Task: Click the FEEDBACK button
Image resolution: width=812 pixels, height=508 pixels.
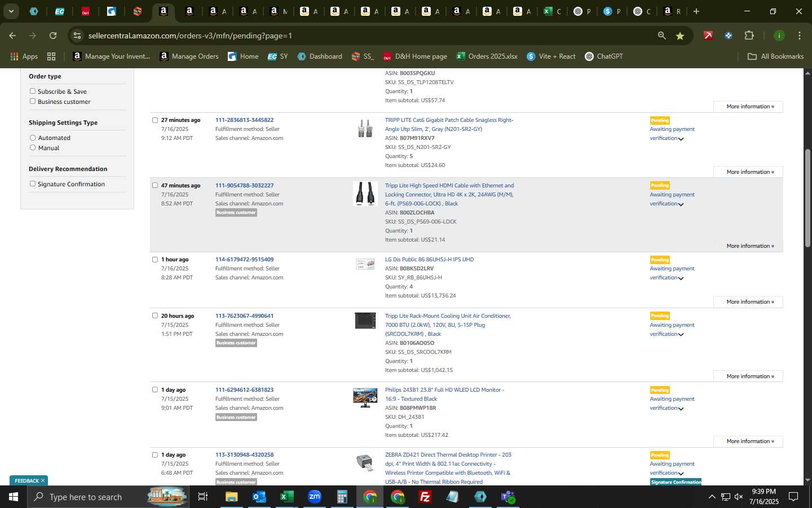Action: pyautogui.click(x=29, y=481)
